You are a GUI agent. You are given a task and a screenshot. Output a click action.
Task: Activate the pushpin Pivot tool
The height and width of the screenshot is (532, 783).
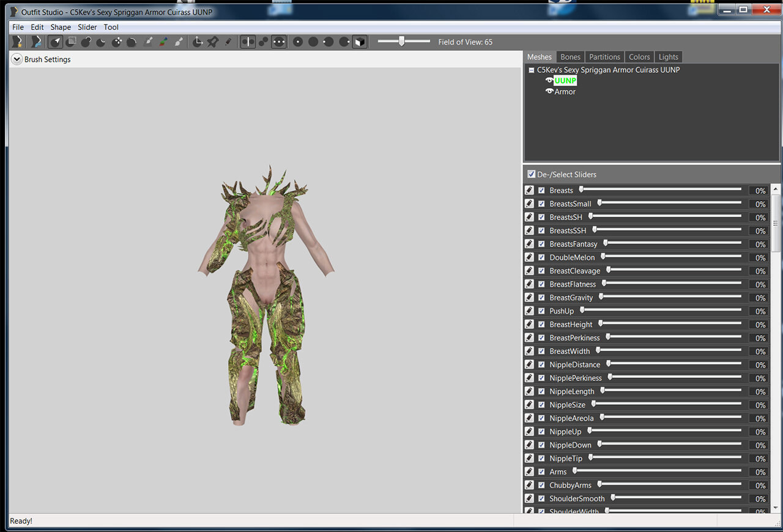click(x=213, y=42)
